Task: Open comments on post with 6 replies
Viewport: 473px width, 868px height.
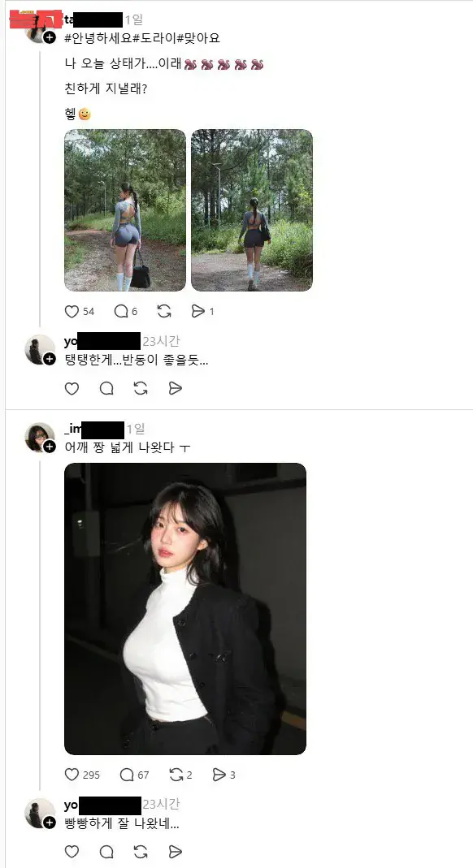Action: 121,311
